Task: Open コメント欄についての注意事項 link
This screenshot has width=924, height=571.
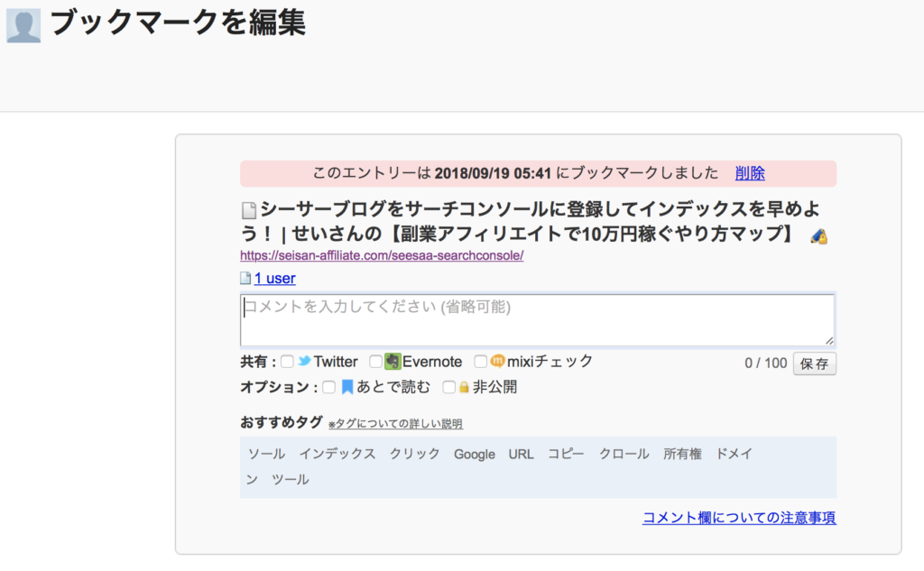Action: click(738, 518)
